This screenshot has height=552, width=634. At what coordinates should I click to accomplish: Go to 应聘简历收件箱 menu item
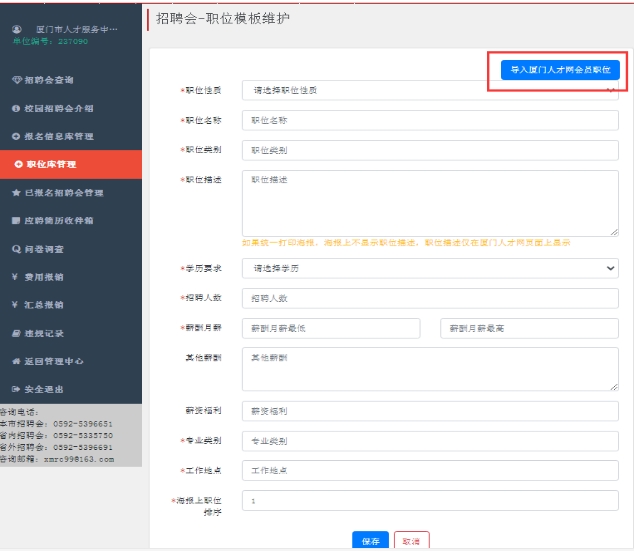click(x=58, y=220)
